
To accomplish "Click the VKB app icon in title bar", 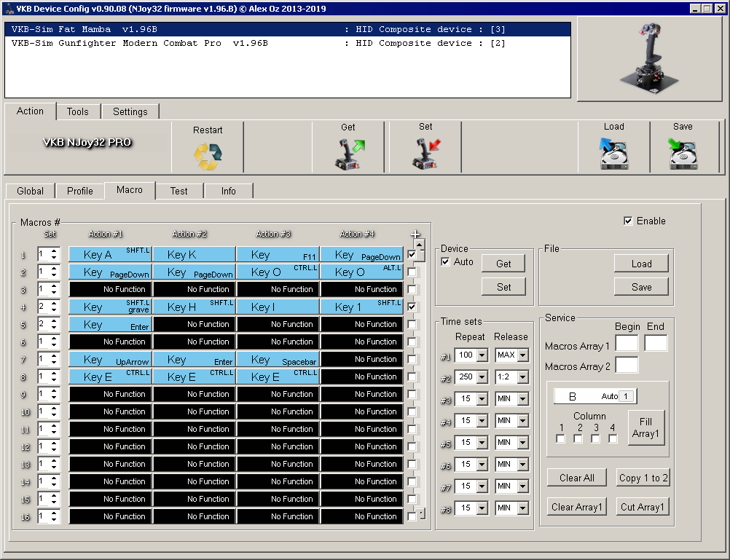I will click(x=9, y=9).
